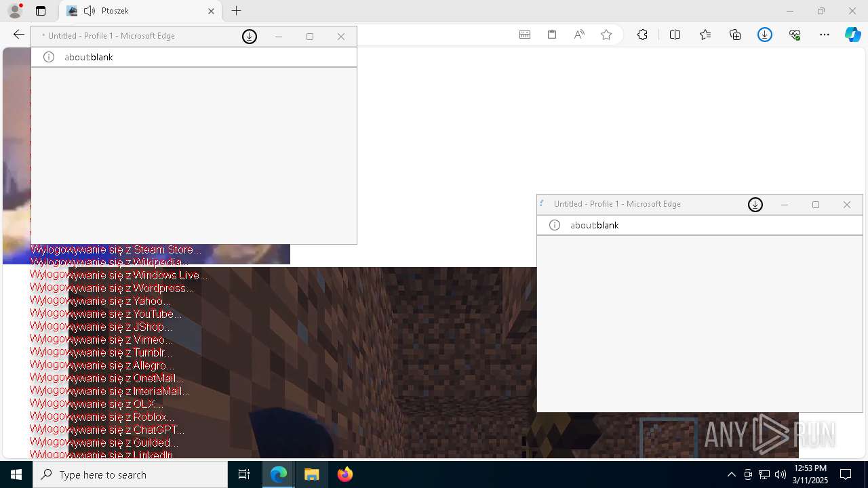Click the taskbar search box
Viewport: 868px width, 488px height.
click(x=130, y=474)
